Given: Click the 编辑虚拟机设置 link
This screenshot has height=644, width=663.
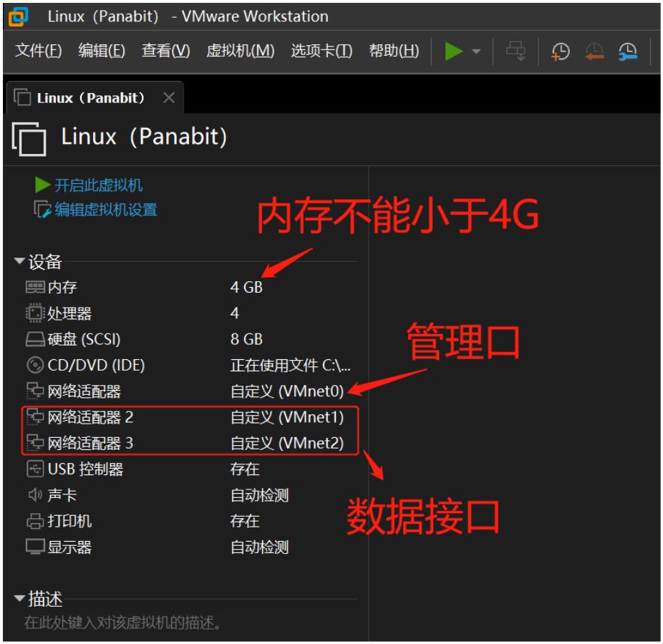Looking at the screenshot, I should 106,210.
